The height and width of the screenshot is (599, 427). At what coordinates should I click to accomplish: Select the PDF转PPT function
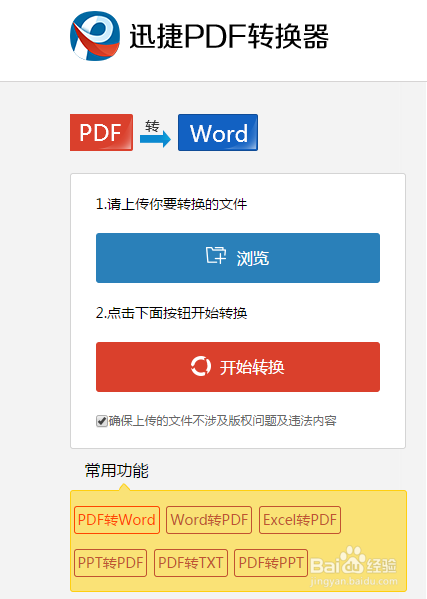(271, 563)
